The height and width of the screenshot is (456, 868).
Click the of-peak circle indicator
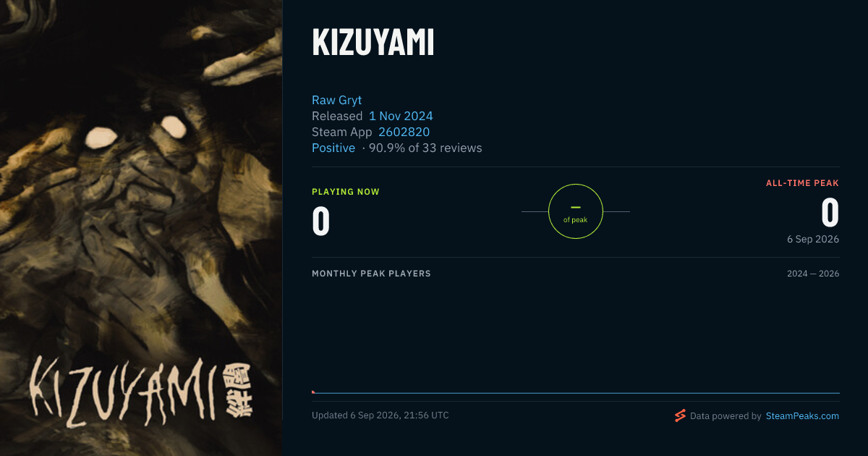click(x=576, y=211)
